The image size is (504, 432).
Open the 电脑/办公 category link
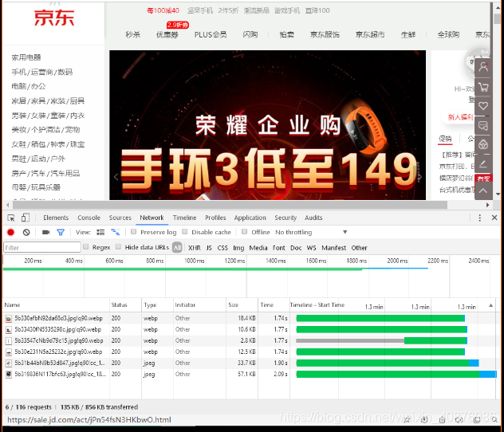click(29, 86)
